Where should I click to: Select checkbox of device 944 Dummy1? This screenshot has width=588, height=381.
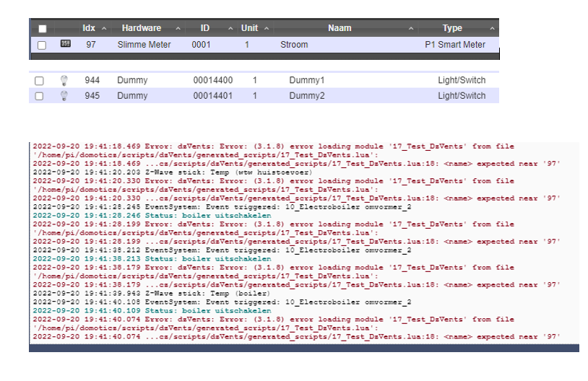click(x=39, y=81)
